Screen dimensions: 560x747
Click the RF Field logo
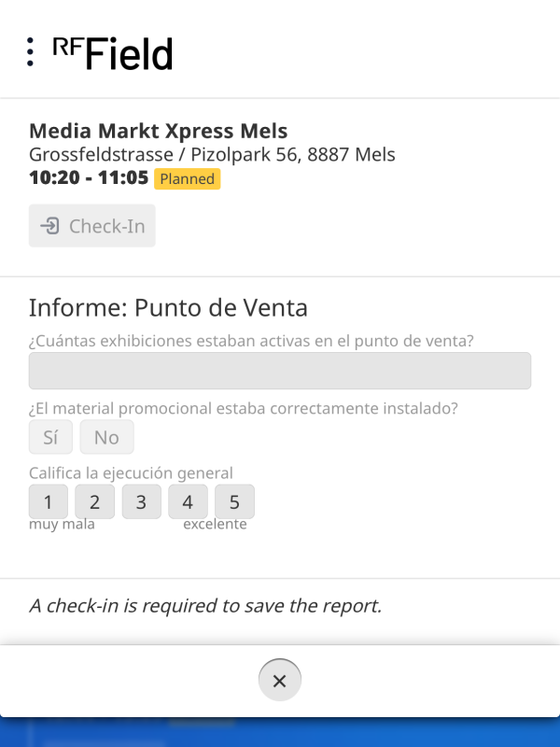tap(113, 53)
